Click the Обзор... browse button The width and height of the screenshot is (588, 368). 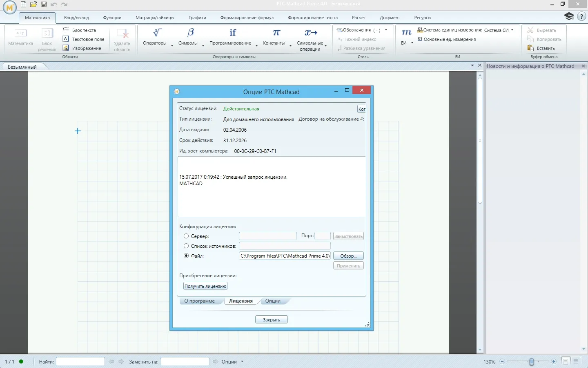[x=348, y=256]
